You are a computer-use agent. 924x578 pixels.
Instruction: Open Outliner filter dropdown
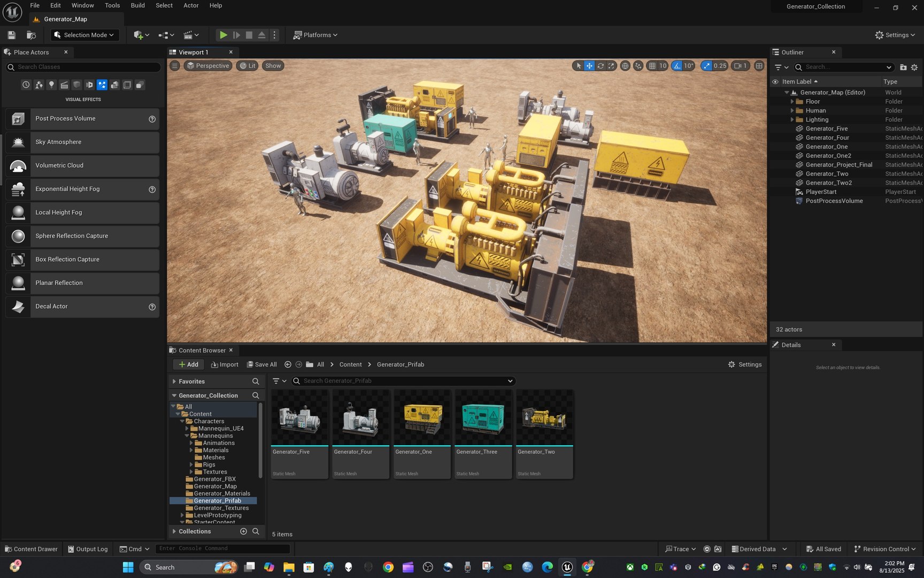tap(781, 67)
